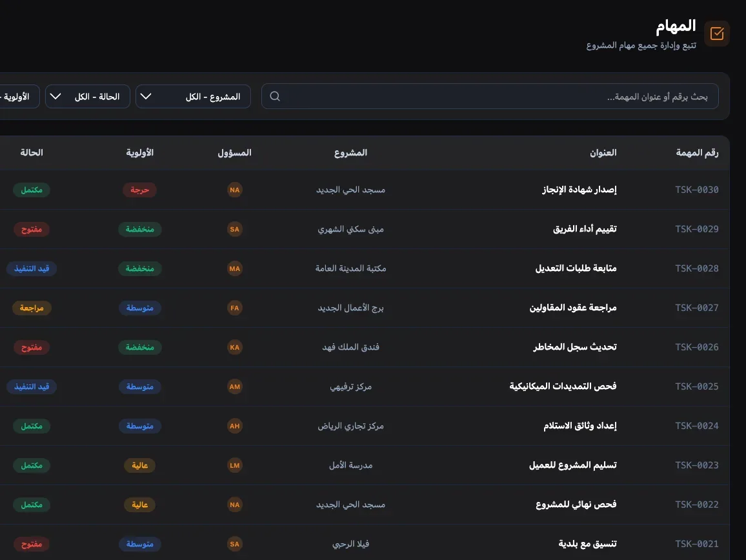Open task titled تقييم أداء الفريق
The image size is (746, 560).
click(x=585, y=229)
